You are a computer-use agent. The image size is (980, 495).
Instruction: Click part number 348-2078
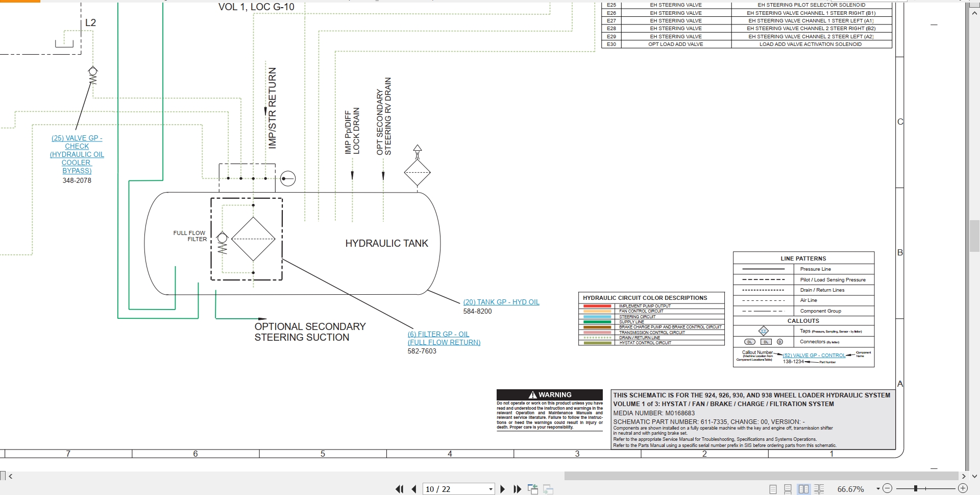coord(77,180)
